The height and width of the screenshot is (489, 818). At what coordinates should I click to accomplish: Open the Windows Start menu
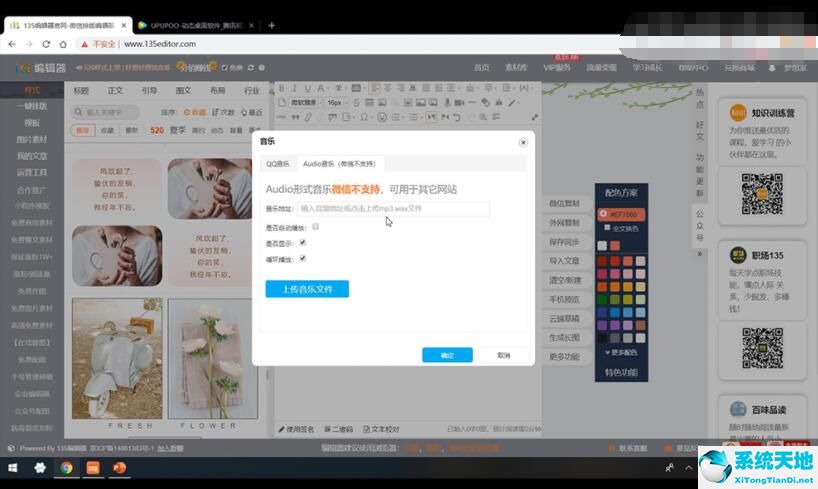(x=13, y=468)
